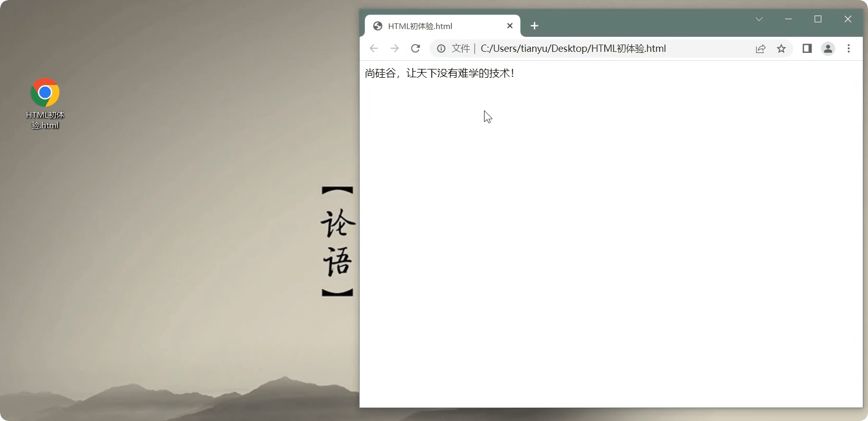
Task: Select the HTML初体验.html browser tab
Action: 430,26
